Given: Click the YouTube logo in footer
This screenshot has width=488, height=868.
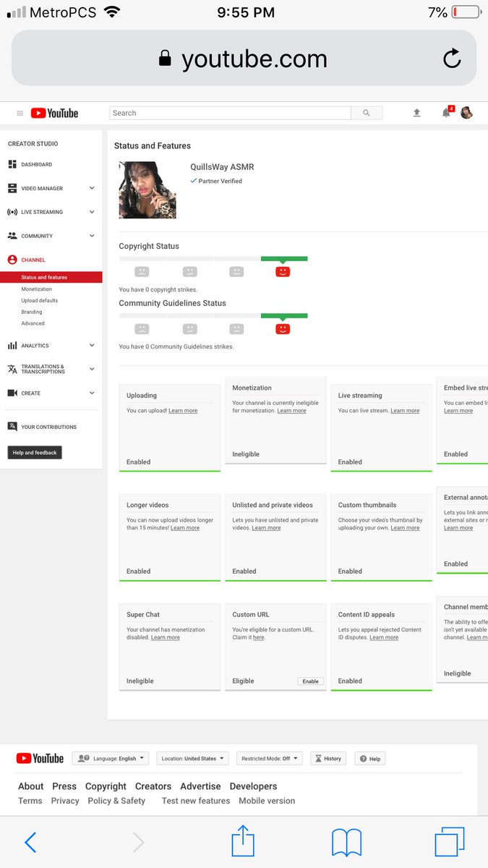Looking at the screenshot, I should click(40, 758).
